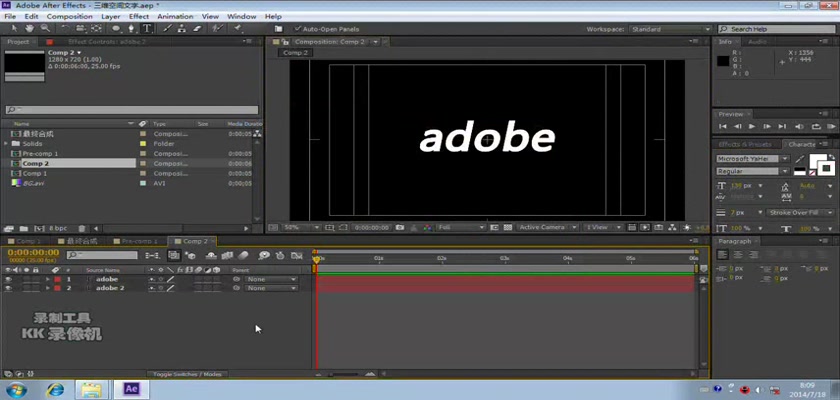Click the 8 bpc color depth button

click(x=58, y=228)
